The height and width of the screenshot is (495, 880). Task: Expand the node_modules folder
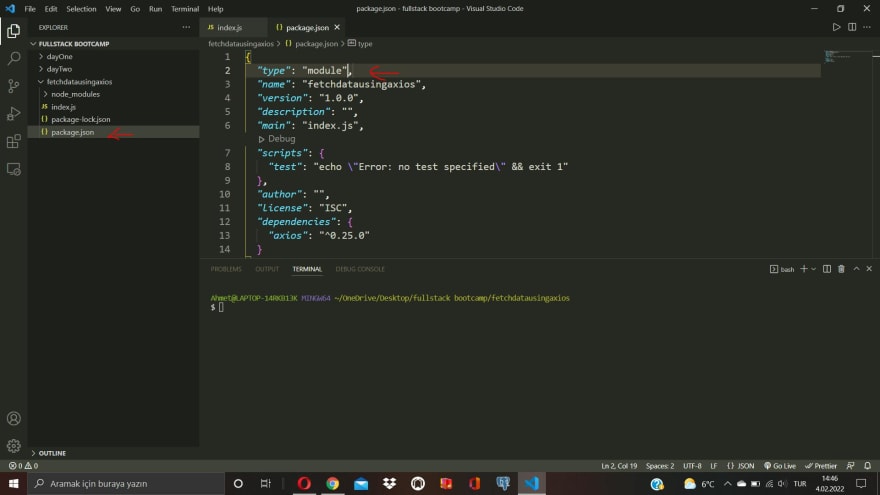click(x=75, y=94)
